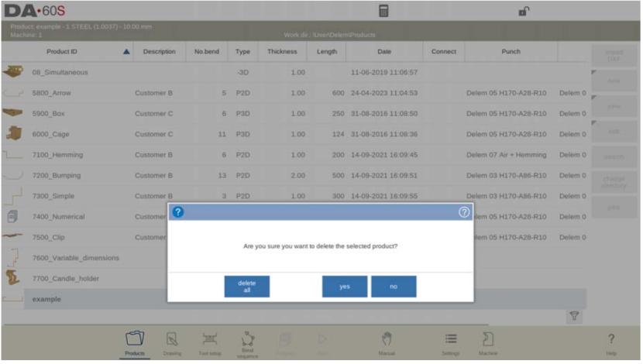Click the unlocked padlock icon
The width and height of the screenshot is (643, 364).
pos(523,12)
